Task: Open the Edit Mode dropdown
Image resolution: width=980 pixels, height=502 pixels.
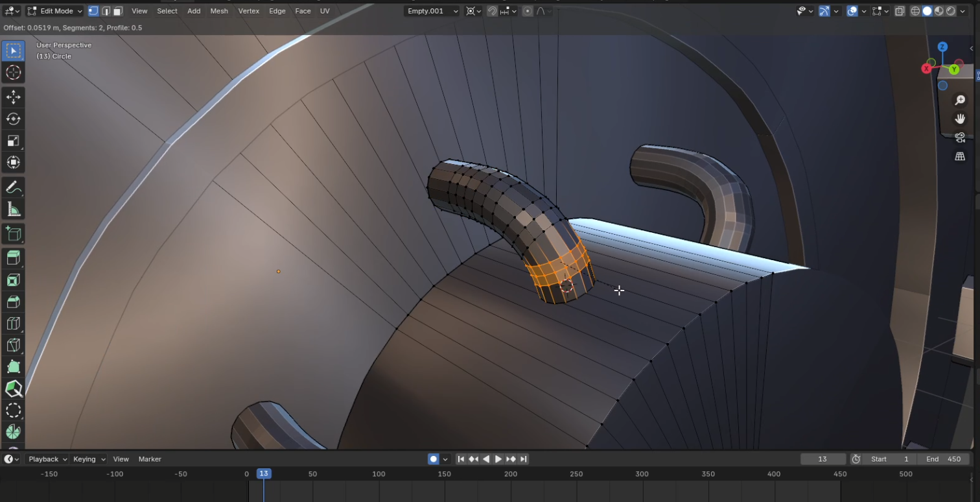Action: point(55,11)
